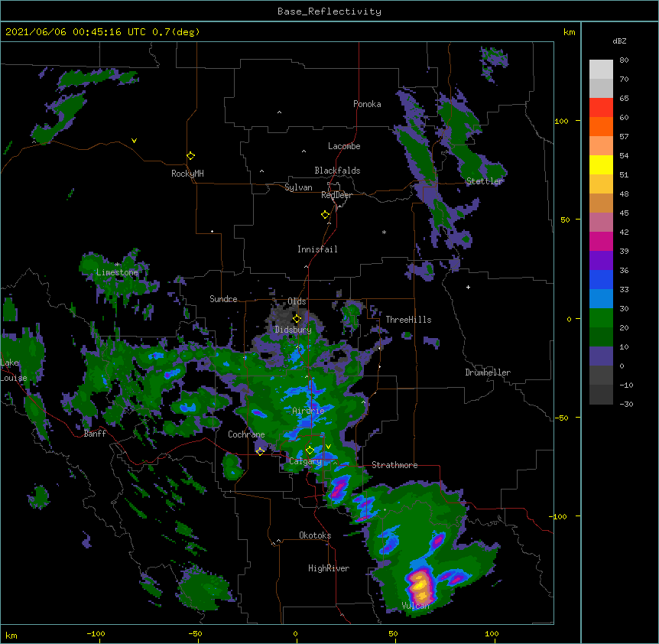This screenshot has height=644, width=659.
Task: Select the yellow diamond marker above Calgary
Action: 310,450
